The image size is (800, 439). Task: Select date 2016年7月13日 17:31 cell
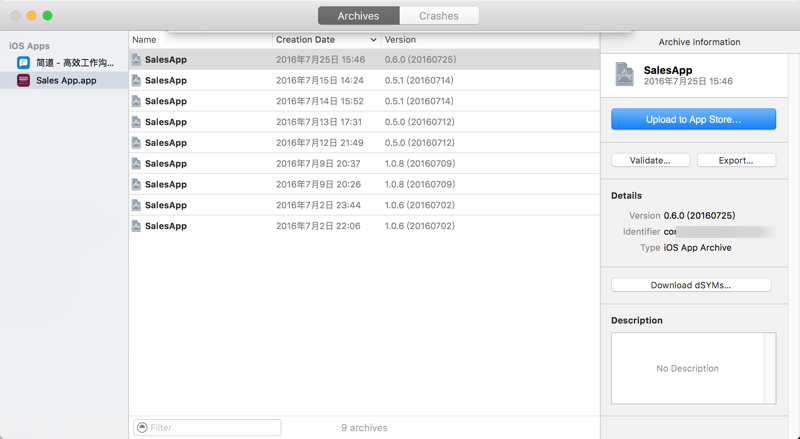[319, 122]
